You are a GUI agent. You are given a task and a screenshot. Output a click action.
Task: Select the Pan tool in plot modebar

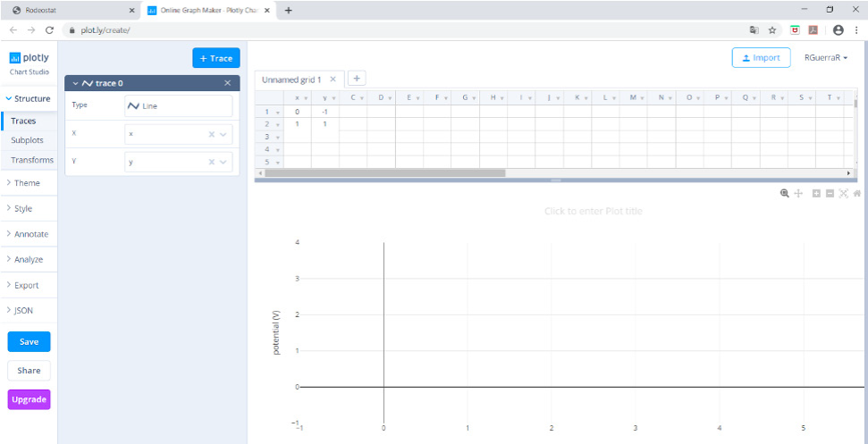[798, 193]
